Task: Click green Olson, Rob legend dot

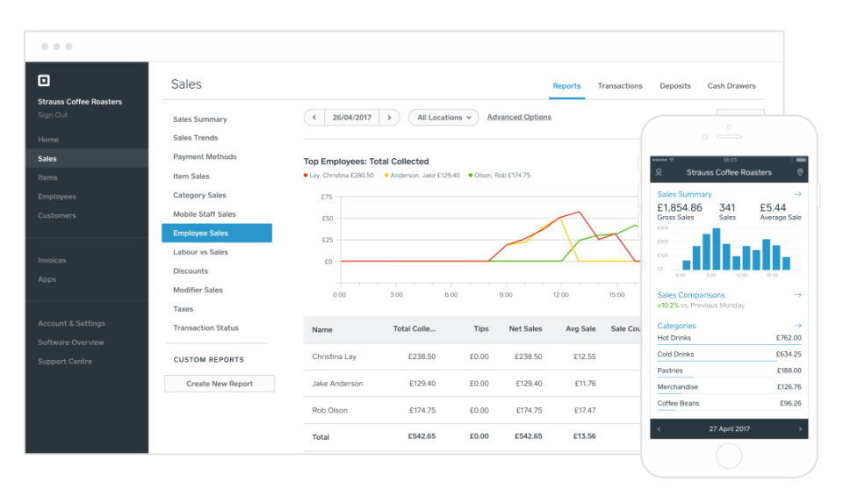Action: pyautogui.click(x=471, y=175)
